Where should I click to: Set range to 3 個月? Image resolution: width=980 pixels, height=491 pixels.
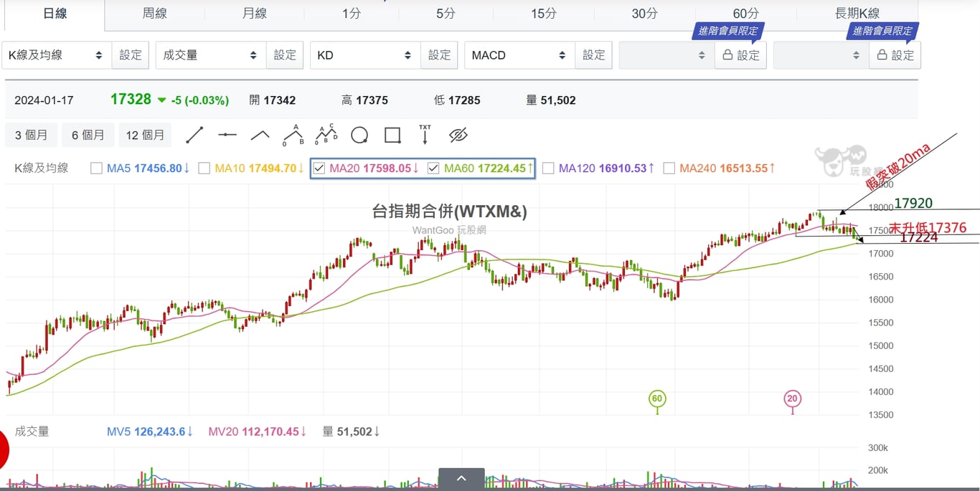pyautogui.click(x=31, y=135)
